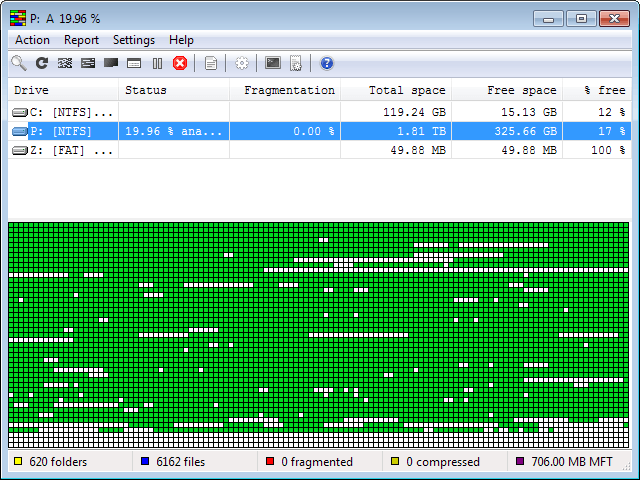This screenshot has height=480, width=640.
Task: Open the Report menu
Action: 81,40
